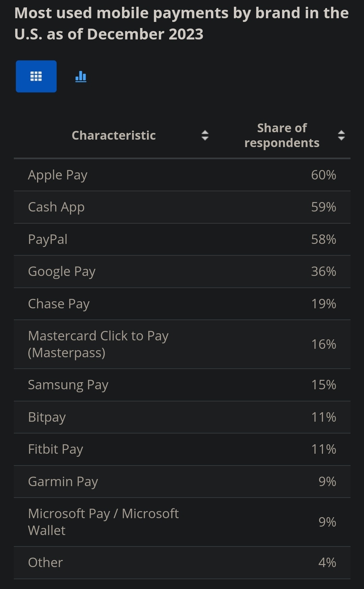Screen dimensions: 364x589
Task: Click the Characteristic column header
Action: (x=114, y=135)
